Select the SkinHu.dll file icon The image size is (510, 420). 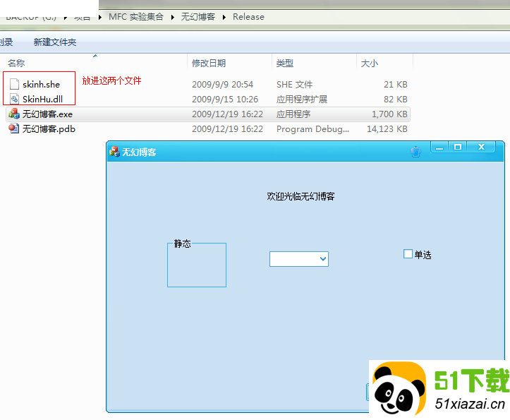[x=14, y=99]
